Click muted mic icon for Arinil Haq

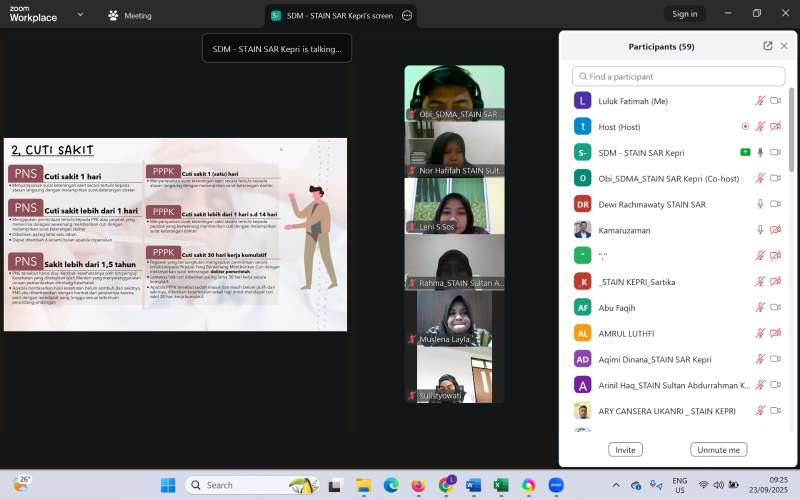(760, 385)
